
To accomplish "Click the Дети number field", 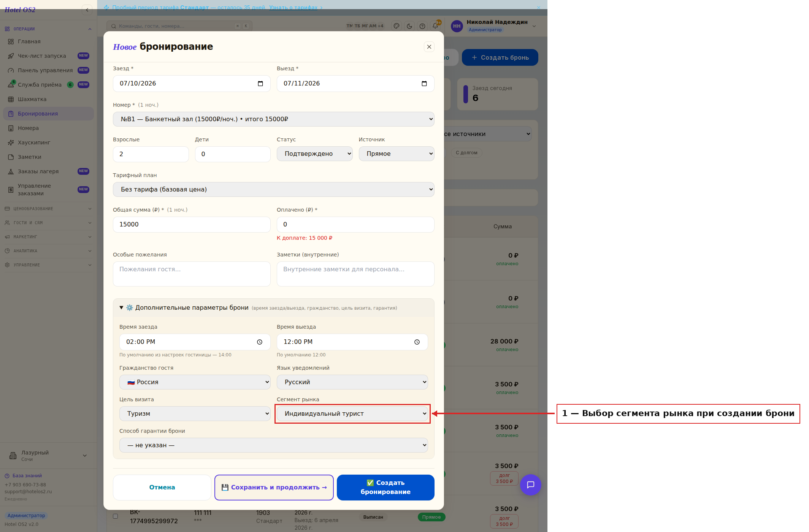I will 233,154.
